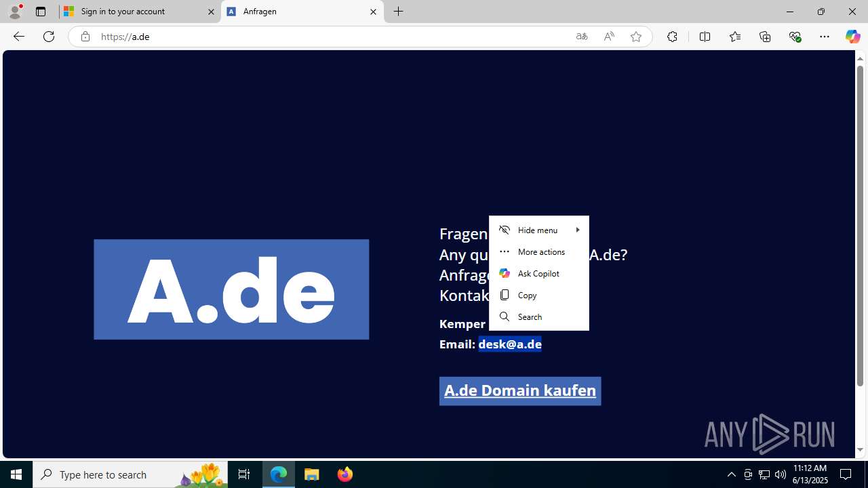Choose More actions in context menu
The width and height of the screenshot is (868, 488).
pos(539,251)
